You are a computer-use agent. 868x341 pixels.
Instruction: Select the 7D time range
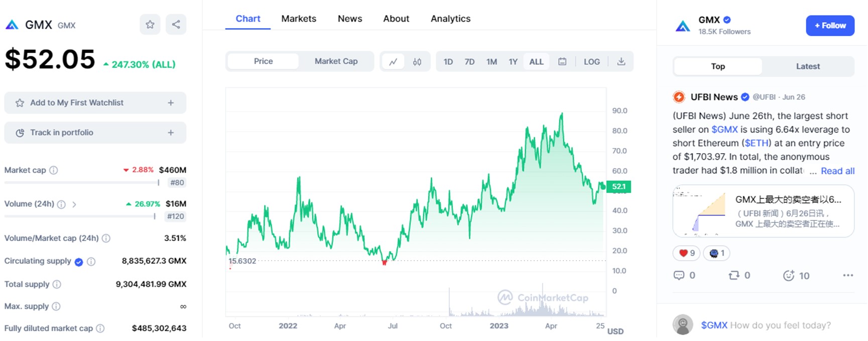click(x=469, y=62)
